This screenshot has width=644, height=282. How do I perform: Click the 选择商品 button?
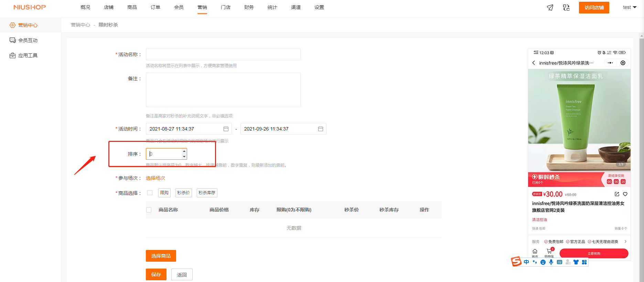click(161, 256)
